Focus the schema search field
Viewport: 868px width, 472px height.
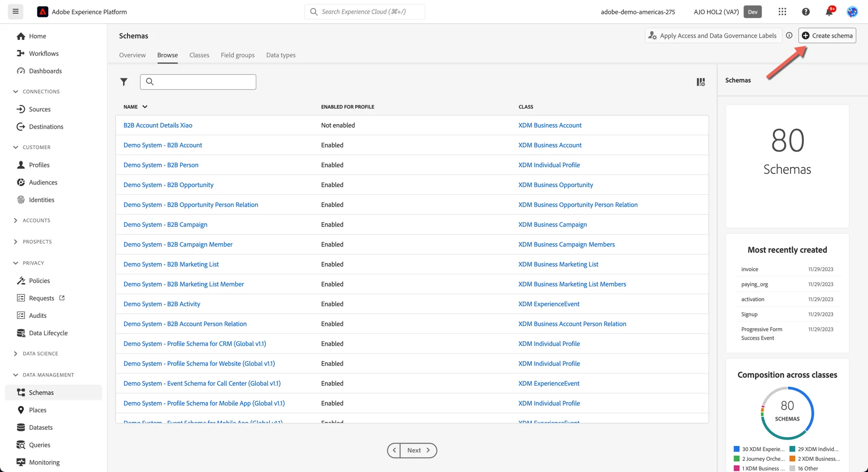tap(198, 82)
